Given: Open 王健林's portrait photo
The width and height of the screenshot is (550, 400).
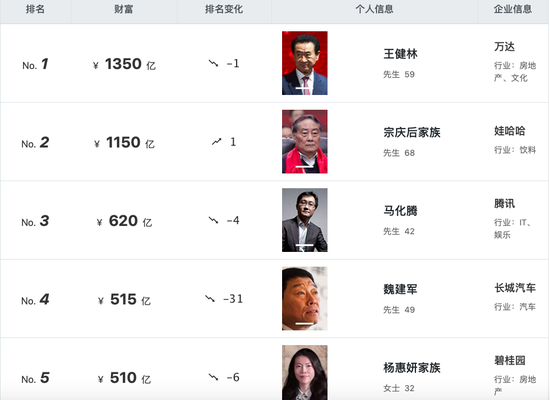Looking at the screenshot, I should pyautogui.click(x=304, y=63).
